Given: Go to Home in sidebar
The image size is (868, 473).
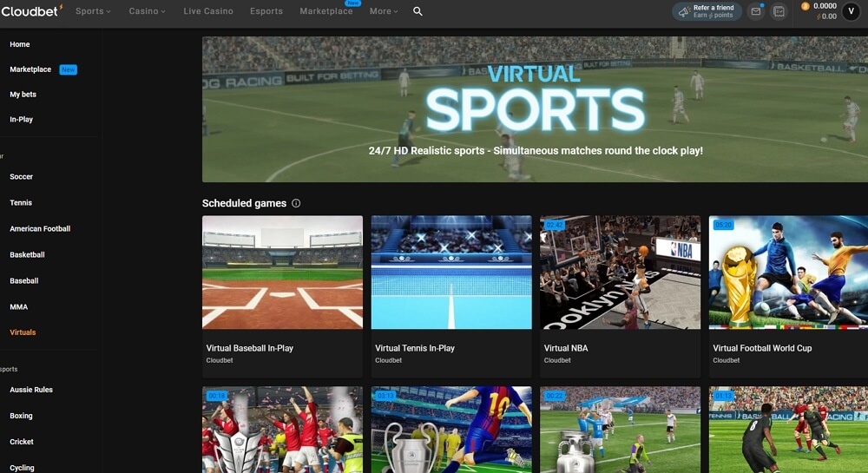Looking at the screenshot, I should 20,44.
